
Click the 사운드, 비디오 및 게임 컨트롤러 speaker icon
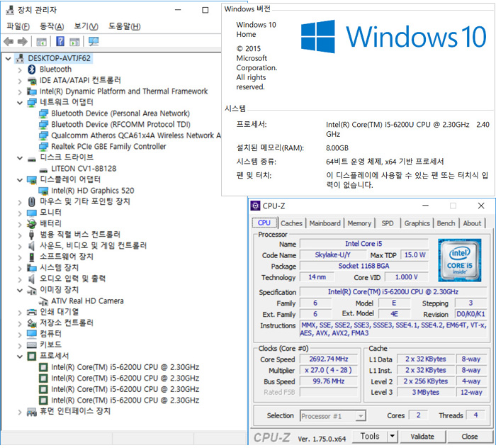click(32, 246)
